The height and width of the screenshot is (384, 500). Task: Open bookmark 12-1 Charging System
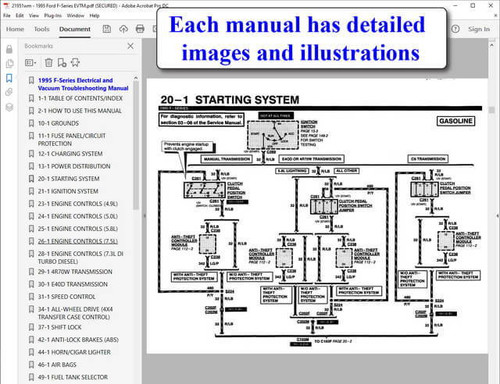[70, 154]
